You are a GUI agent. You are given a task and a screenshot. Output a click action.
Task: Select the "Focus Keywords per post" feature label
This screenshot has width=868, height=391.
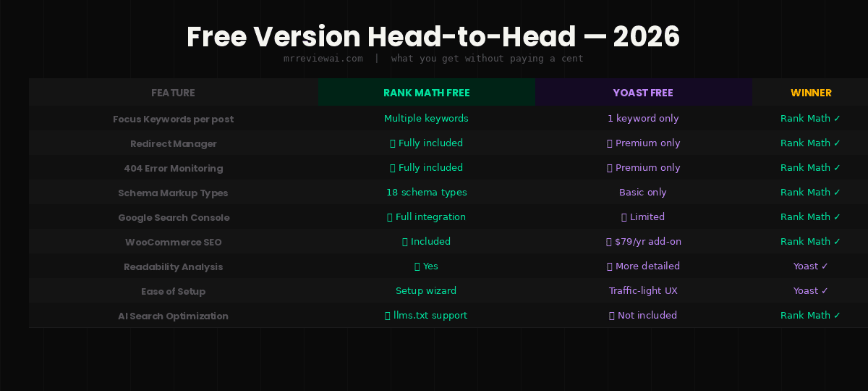pyautogui.click(x=174, y=119)
